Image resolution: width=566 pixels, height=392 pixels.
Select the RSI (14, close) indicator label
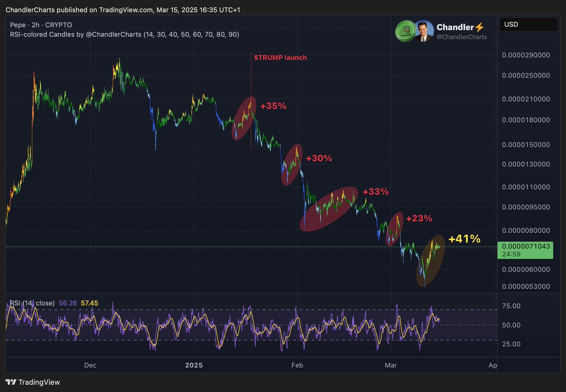32,303
